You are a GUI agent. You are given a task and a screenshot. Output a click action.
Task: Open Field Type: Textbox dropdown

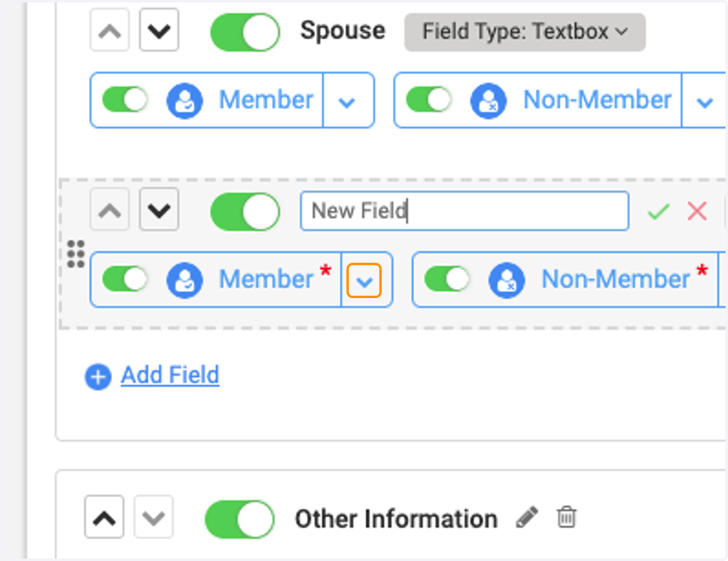[525, 31]
